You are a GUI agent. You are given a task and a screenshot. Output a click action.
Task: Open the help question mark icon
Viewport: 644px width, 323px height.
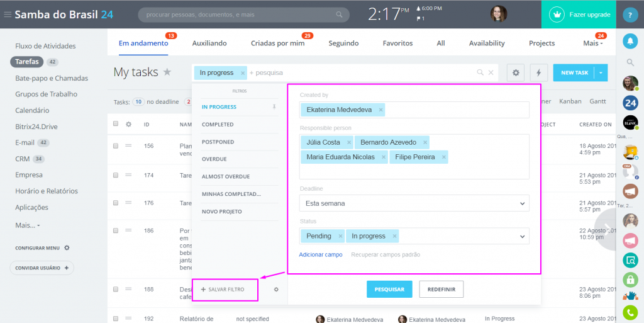[x=630, y=14]
